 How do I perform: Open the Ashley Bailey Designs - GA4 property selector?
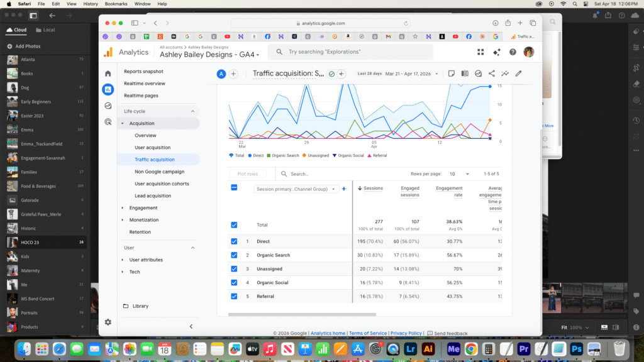[209, 55]
